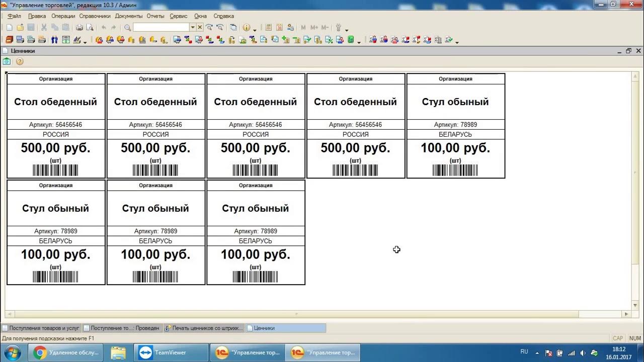
Task: Open the Calendar icon
Action: pyautogui.click(x=279, y=27)
